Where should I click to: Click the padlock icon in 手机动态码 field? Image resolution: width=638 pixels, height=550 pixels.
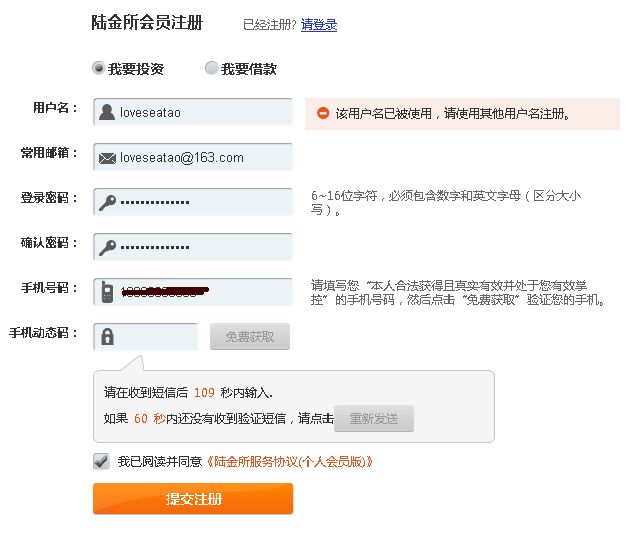[x=107, y=337]
